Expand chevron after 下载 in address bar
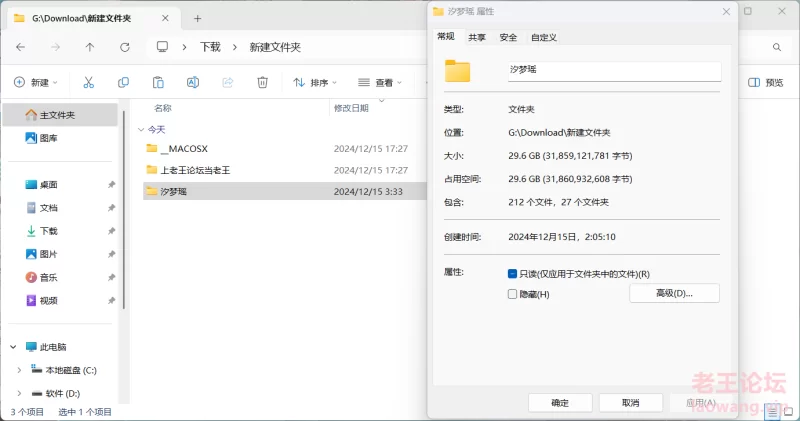This screenshot has width=800, height=421. click(235, 47)
